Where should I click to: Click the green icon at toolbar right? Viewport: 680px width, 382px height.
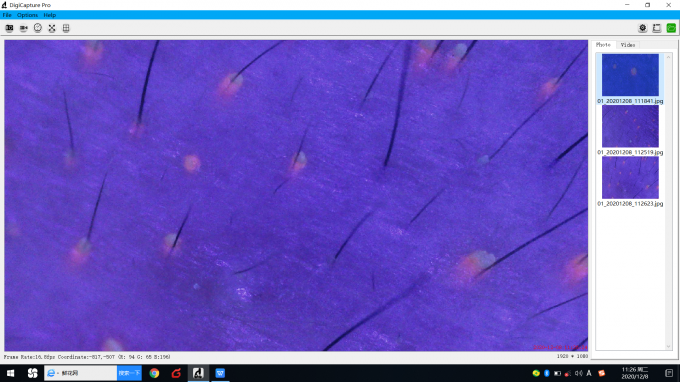click(671, 28)
